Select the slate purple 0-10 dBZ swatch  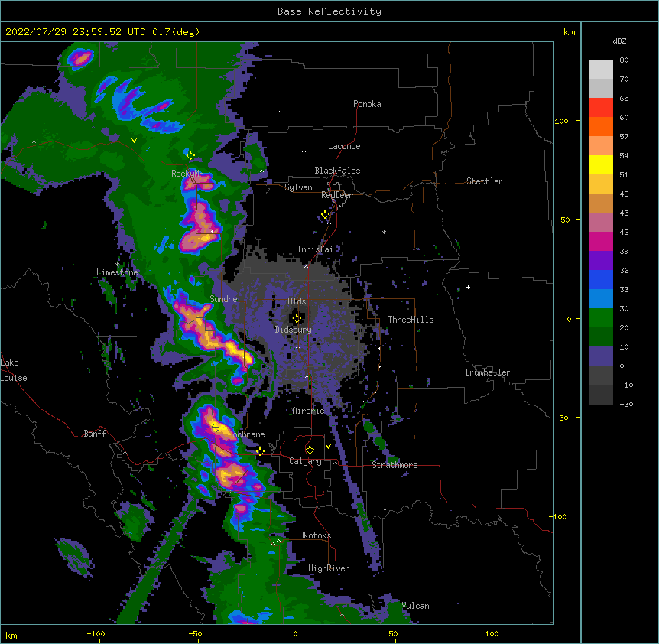pos(601,356)
